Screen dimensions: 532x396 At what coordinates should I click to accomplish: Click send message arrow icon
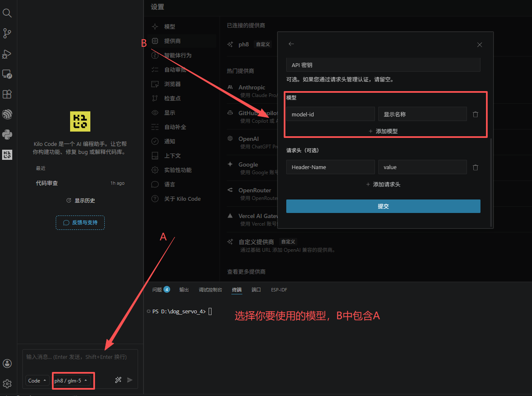click(130, 380)
